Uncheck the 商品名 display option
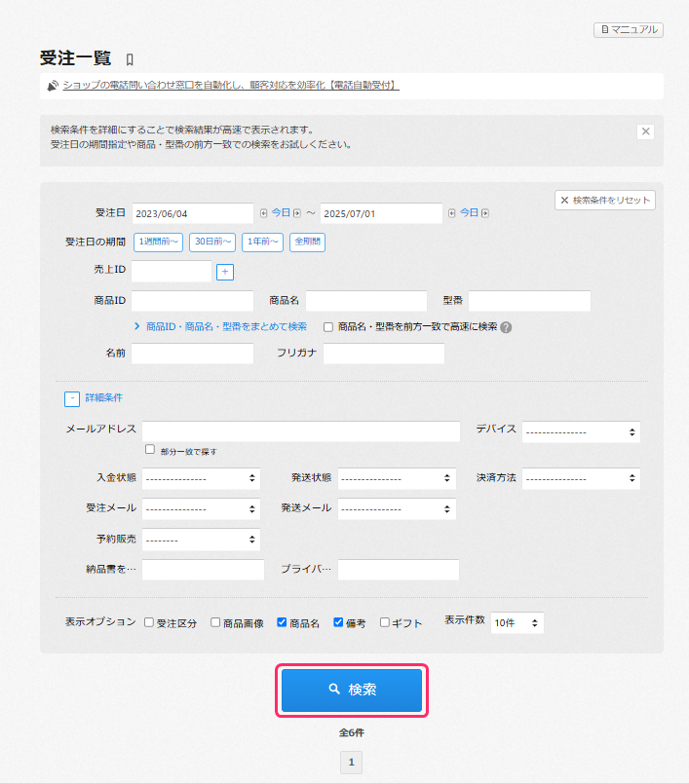 (282, 622)
